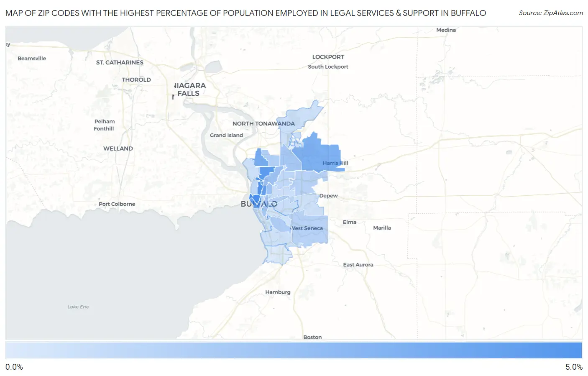
Task: Click the blue color gradient legend bar
Action: (x=294, y=350)
